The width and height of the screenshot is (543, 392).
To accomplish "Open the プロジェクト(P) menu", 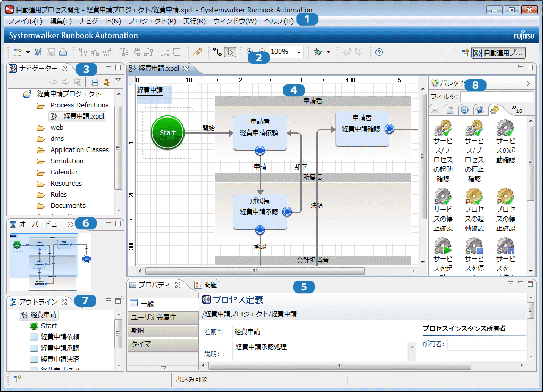I will coord(152,21).
